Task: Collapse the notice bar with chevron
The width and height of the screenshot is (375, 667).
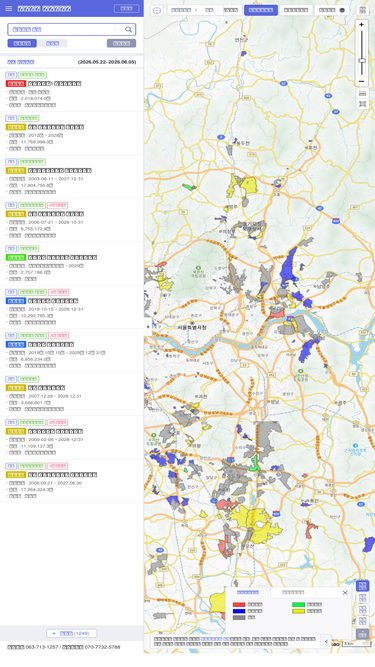Action: pos(326,641)
